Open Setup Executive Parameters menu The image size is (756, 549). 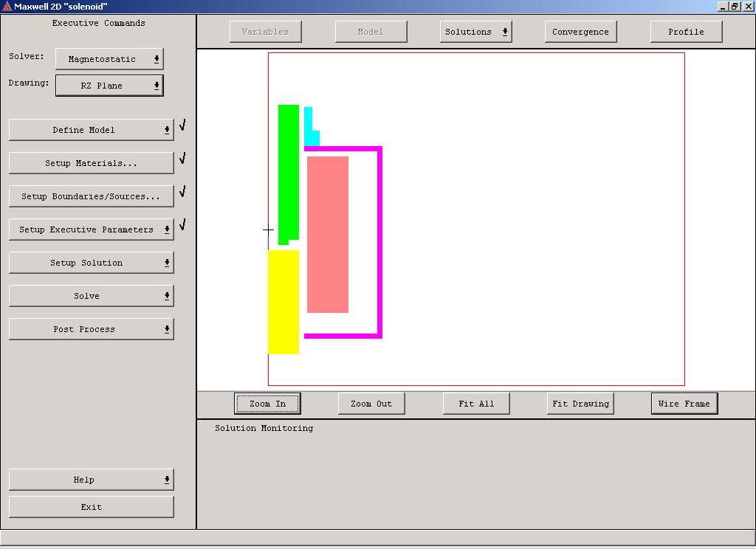tap(91, 229)
